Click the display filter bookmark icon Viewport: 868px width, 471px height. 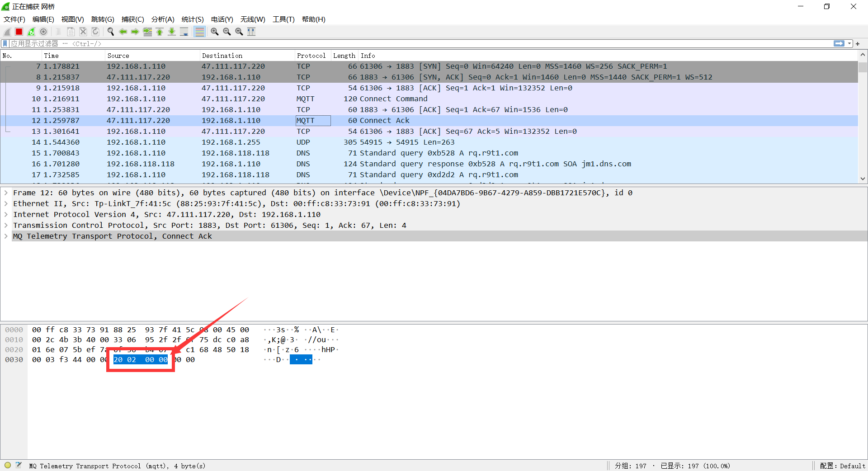click(5, 43)
